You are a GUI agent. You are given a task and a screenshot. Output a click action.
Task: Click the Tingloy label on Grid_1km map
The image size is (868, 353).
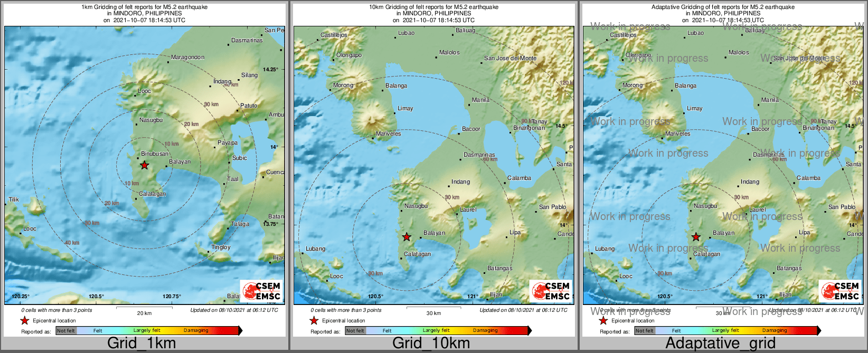221,247
